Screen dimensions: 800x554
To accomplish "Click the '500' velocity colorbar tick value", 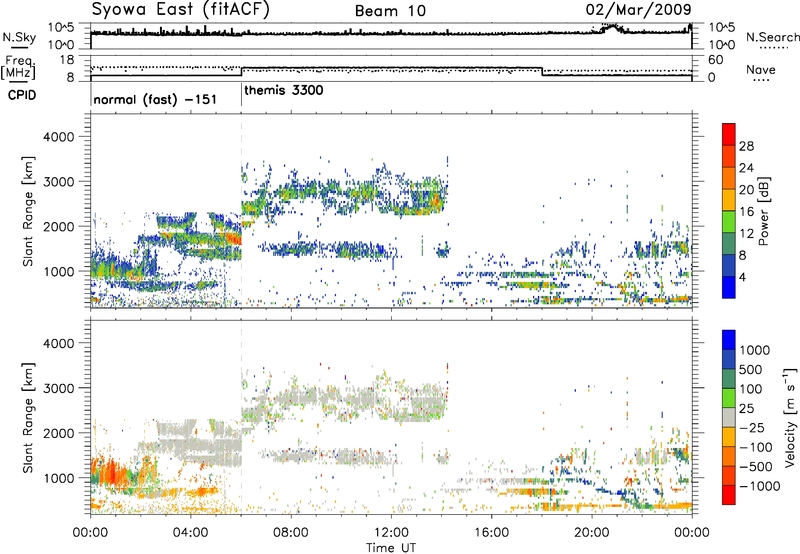I will (751, 370).
